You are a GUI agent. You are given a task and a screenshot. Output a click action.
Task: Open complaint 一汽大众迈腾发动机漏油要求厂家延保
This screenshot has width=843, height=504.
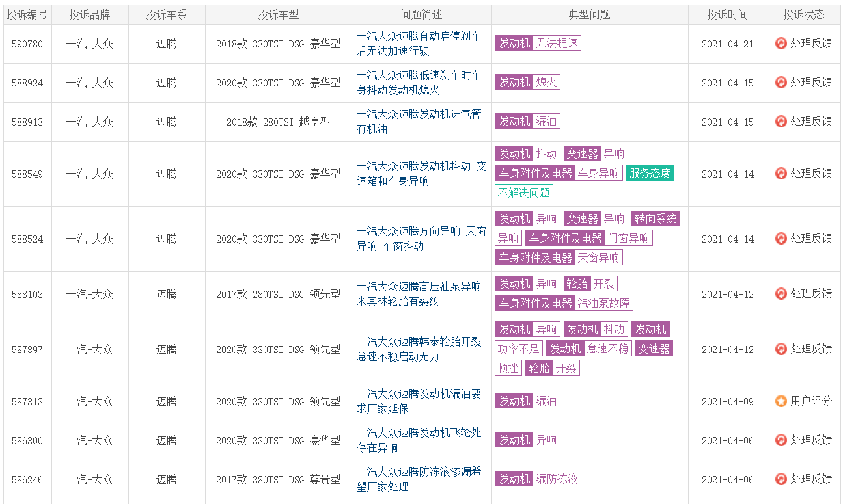419,401
